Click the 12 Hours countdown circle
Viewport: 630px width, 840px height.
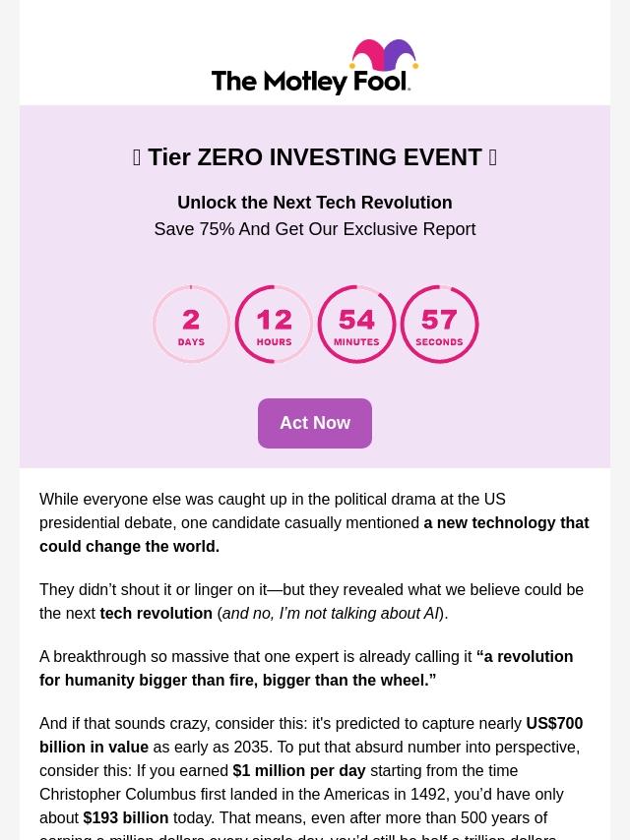click(274, 325)
